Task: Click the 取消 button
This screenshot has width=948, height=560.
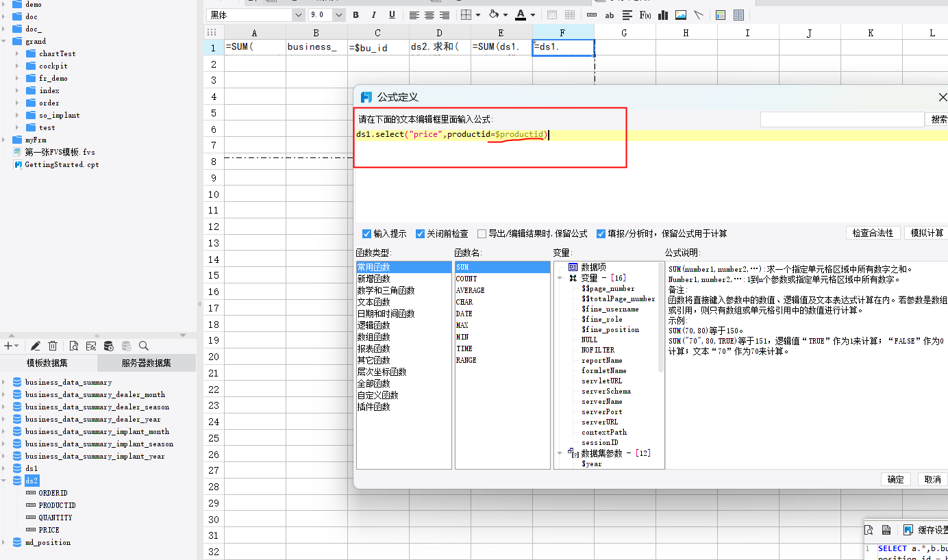Action: (933, 479)
